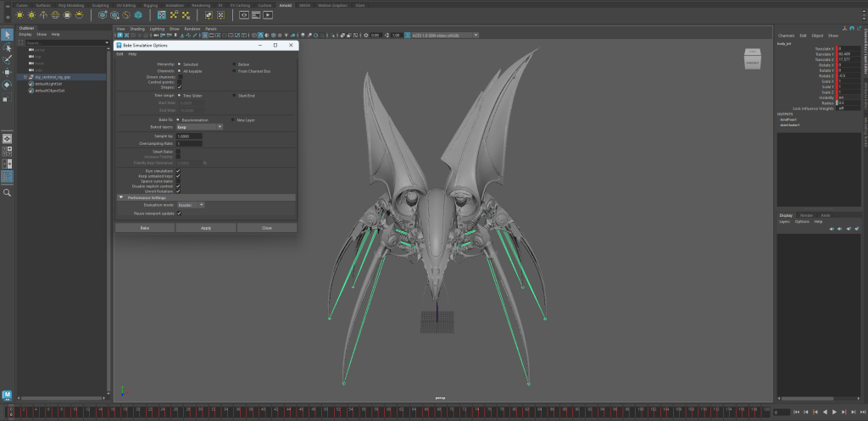
Task: Uncheck the Unroll Rotation checkbox
Action: [179, 191]
